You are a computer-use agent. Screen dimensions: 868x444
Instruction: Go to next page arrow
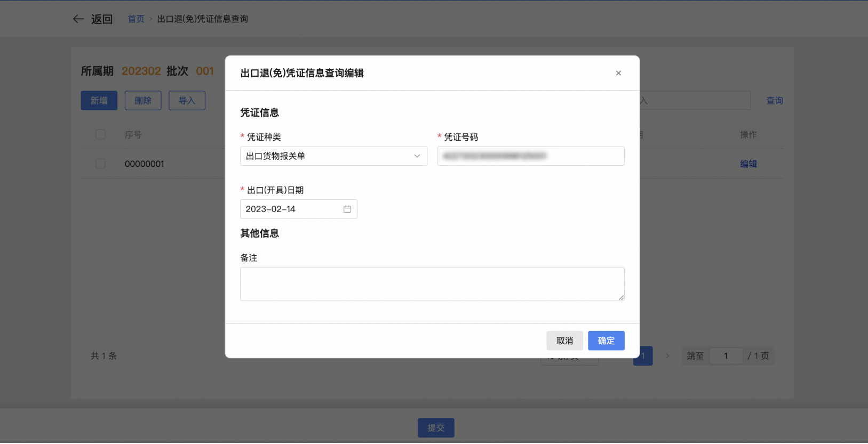point(667,356)
